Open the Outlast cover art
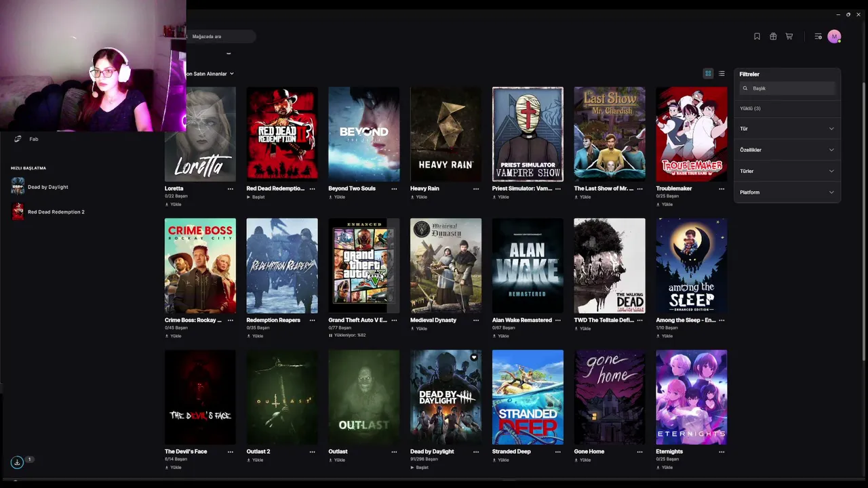868x488 pixels. pyautogui.click(x=364, y=397)
